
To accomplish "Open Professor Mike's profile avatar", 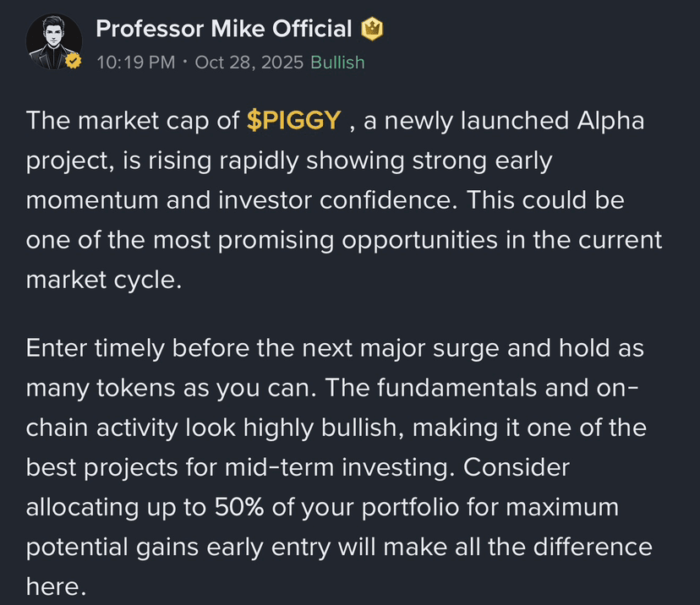I will (54, 41).
